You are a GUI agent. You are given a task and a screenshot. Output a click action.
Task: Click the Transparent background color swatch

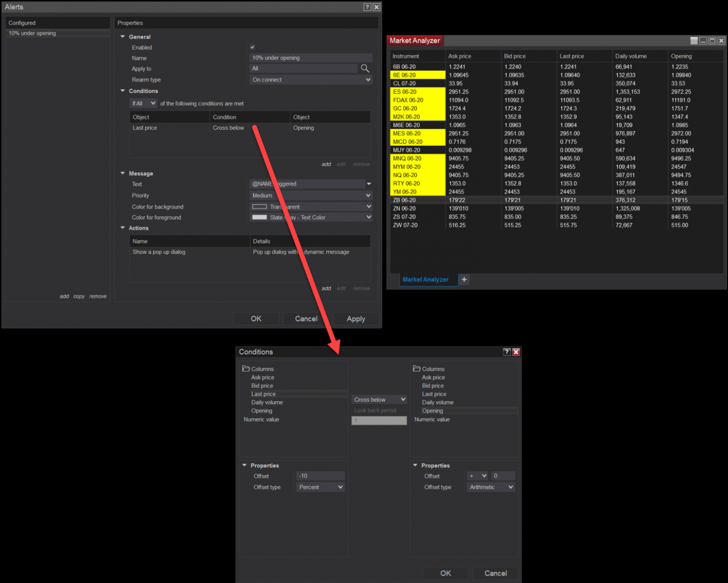point(259,206)
